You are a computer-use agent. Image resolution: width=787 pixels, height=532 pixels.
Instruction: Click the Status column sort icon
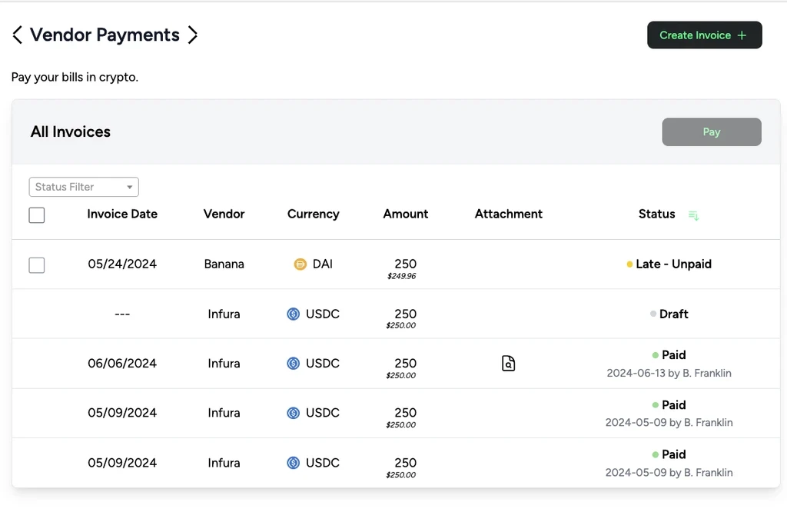click(x=693, y=215)
